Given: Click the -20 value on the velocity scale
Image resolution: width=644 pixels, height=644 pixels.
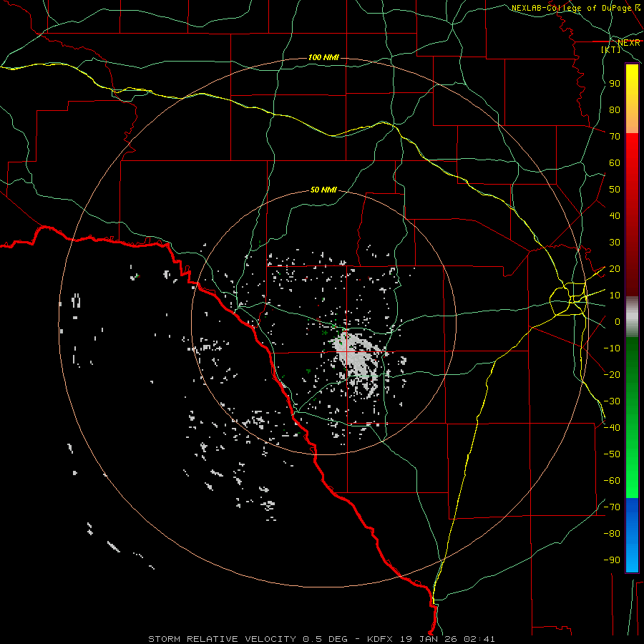Looking at the screenshot, I should pyautogui.click(x=612, y=375).
